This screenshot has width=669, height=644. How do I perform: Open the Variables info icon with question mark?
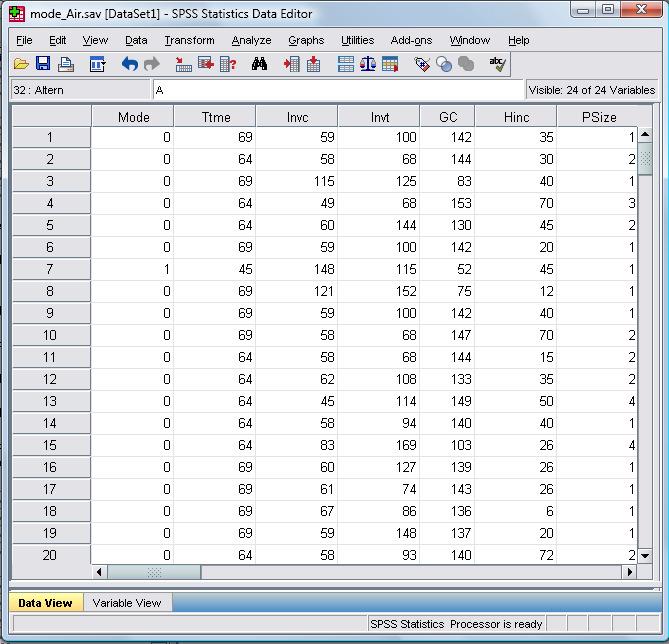(x=228, y=64)
